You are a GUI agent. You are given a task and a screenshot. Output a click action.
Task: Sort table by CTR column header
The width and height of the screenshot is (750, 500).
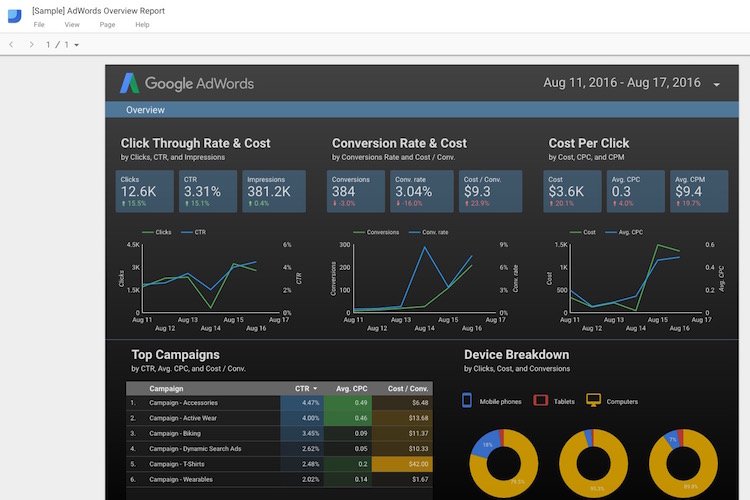point(302,389)
